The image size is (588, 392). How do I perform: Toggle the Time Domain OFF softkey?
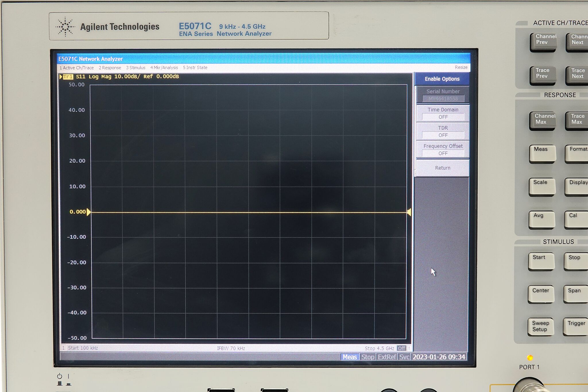(443, 113)
